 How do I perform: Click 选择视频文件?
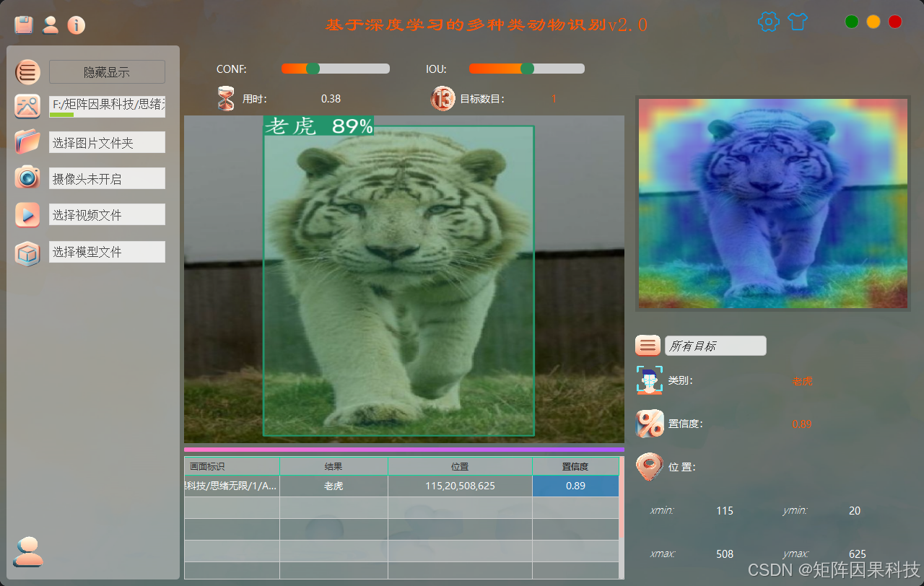click(107, 214)
